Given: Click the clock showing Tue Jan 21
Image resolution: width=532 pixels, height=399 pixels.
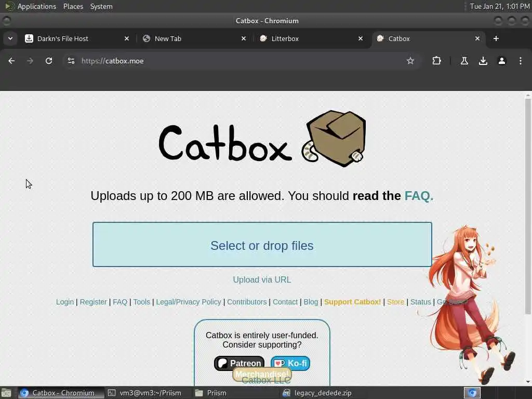Looking at the screenshot, I should [500, 6].
